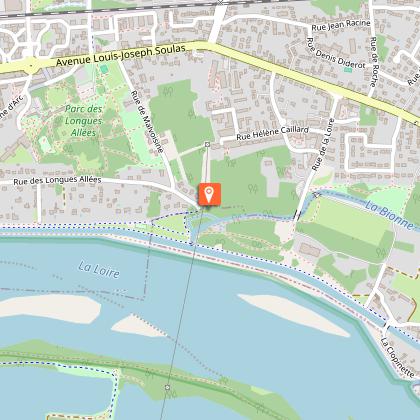Click the Rue Hélène Caillard street label
Viewport: 420px width, 420px height.
coord(273,133)
